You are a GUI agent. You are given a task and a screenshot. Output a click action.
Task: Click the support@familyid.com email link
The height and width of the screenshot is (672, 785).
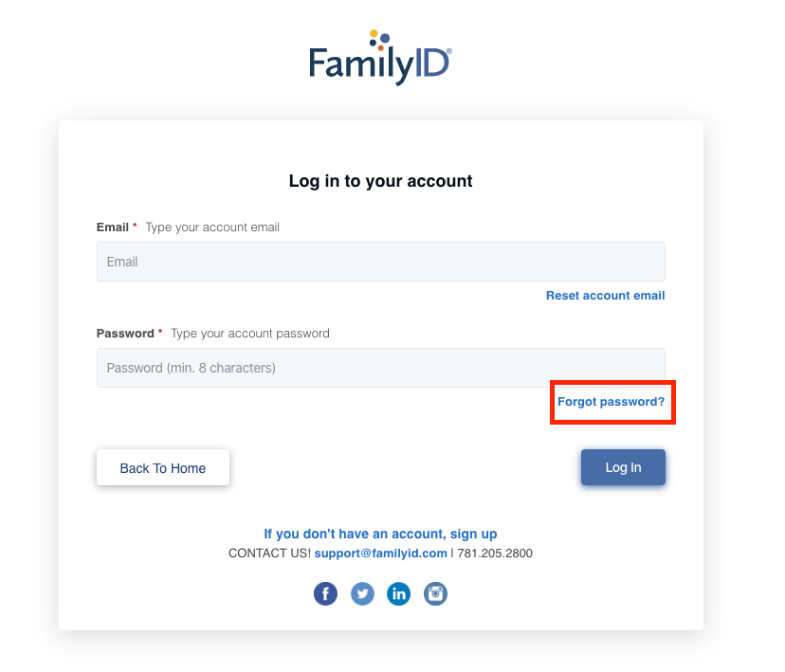(380, 554)
